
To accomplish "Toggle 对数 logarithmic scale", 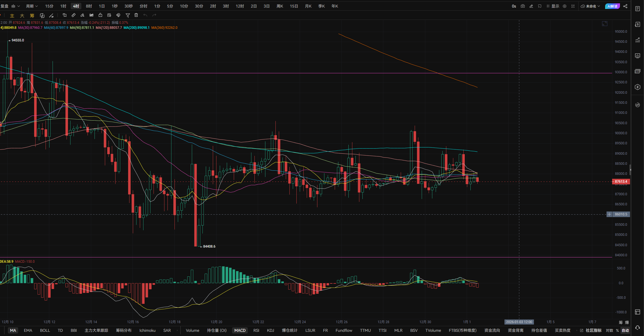I will pos(610,330).
